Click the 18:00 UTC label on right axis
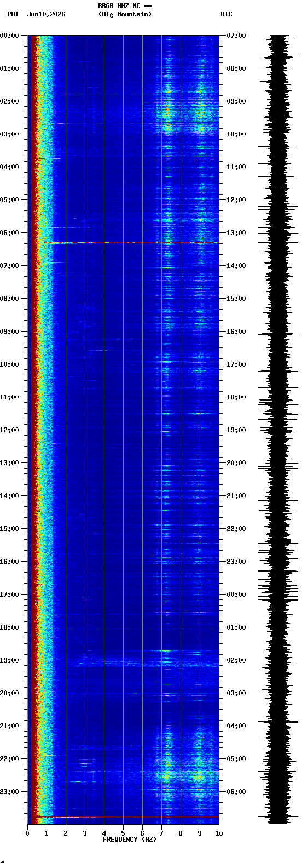 click(x=236, y=397)
